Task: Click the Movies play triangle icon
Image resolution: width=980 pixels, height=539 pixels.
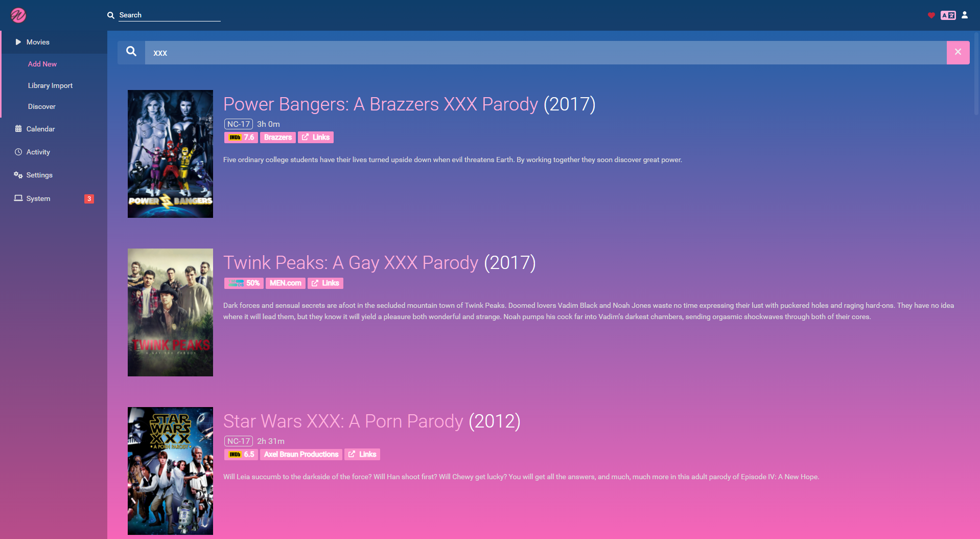Action: point(18,42)
